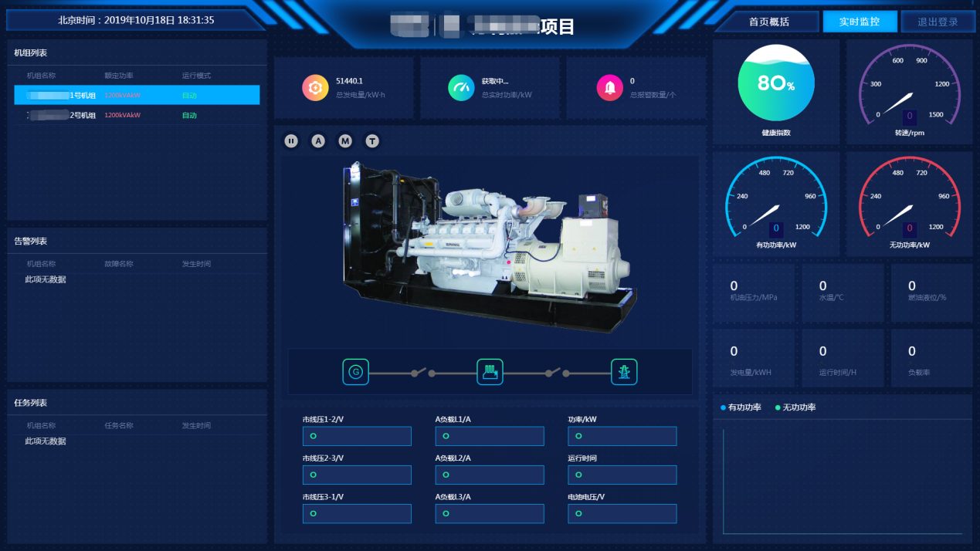
Task: Click the total power generation gear icon
Action: coord(315,88)
